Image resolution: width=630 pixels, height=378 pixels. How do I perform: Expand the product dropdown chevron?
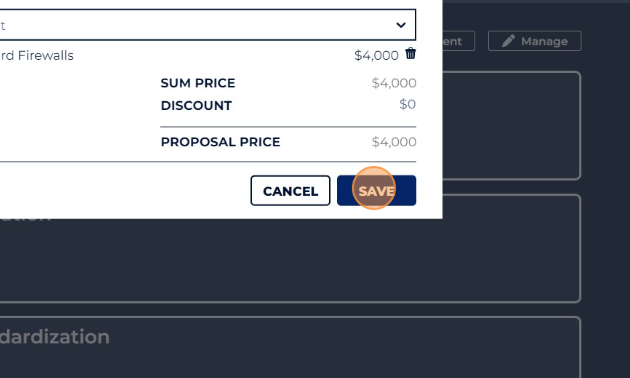[x=401, y=25]
